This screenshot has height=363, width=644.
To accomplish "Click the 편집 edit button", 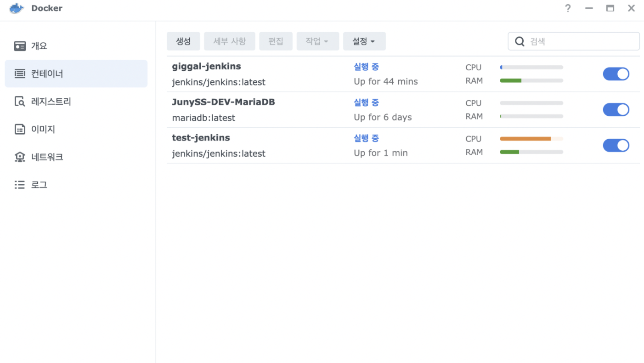I will coord(276,41).
